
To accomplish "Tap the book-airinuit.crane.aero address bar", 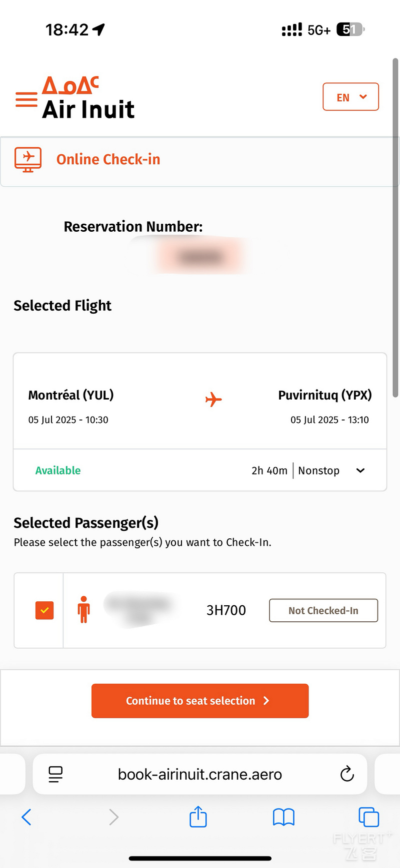I will [200, 774].
